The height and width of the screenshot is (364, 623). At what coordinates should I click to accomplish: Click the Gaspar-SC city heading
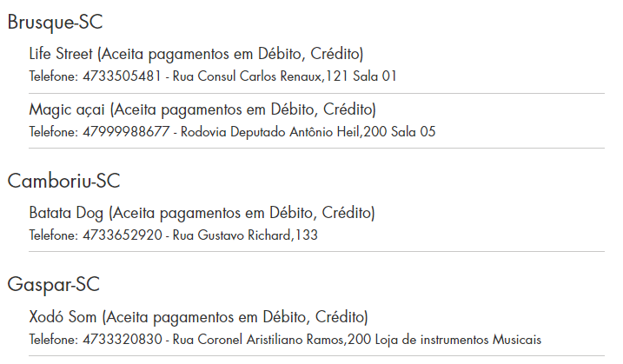click(54, 285)
